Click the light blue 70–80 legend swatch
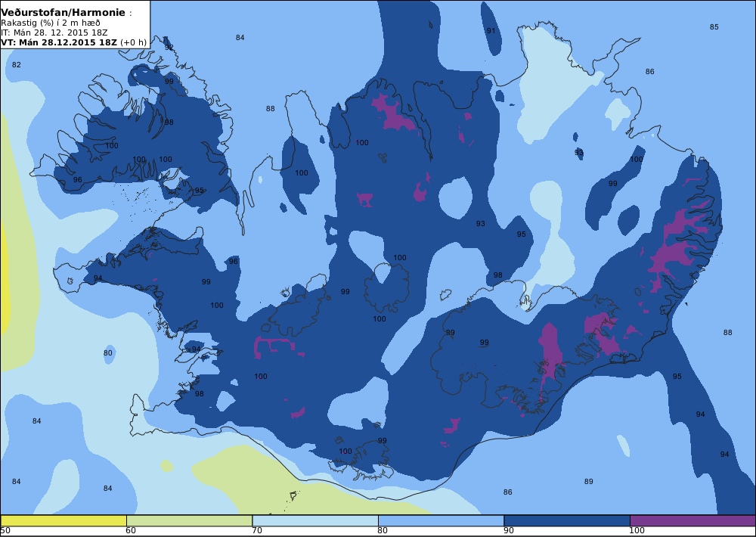The image size is (756, 537). tap(315, 520)
